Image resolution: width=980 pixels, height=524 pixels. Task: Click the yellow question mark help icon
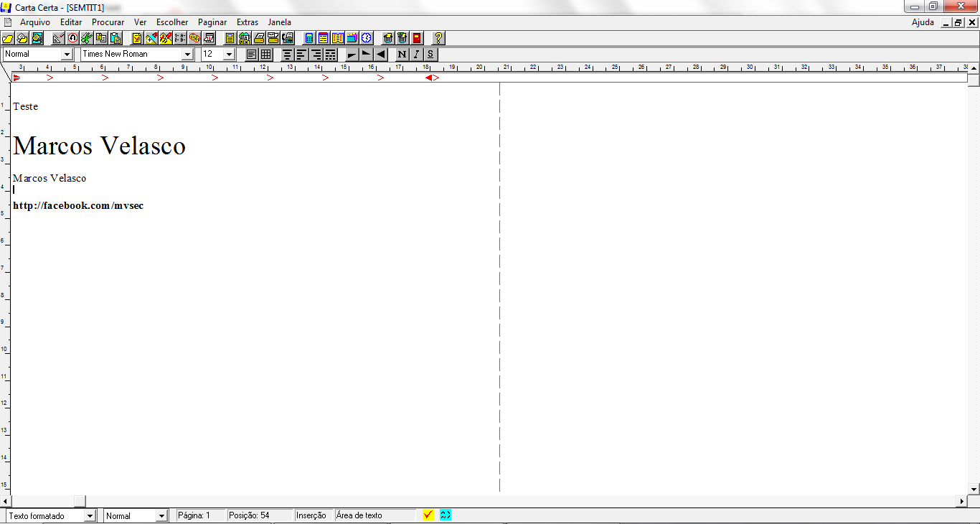[439, 38]
